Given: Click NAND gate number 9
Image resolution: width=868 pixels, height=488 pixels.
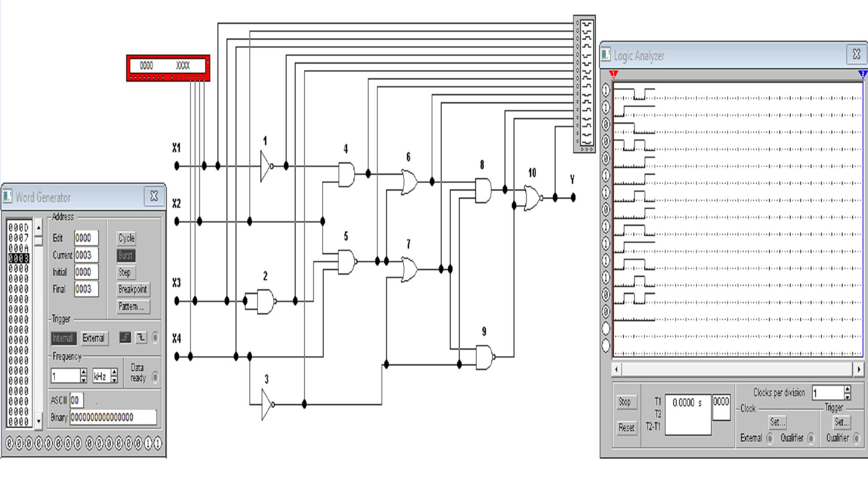Looking at the screenshot, I should pyautogui.click(x=485, y=357).
